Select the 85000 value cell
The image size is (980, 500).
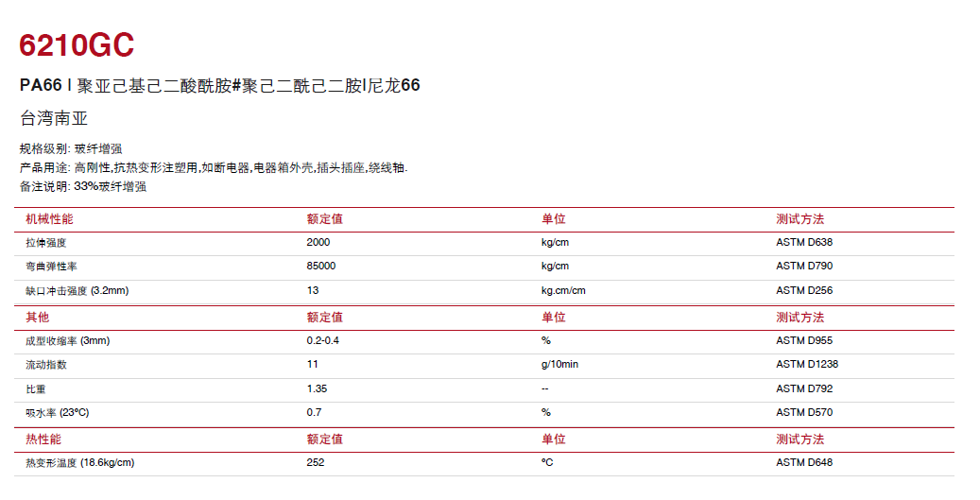click(320, 267)
